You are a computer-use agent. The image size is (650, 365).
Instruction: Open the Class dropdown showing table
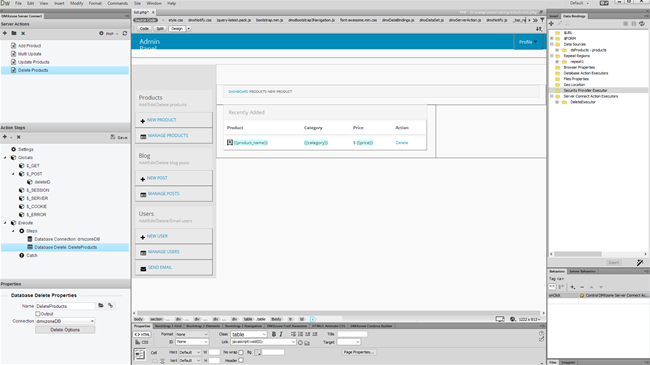tap(249, 334)
